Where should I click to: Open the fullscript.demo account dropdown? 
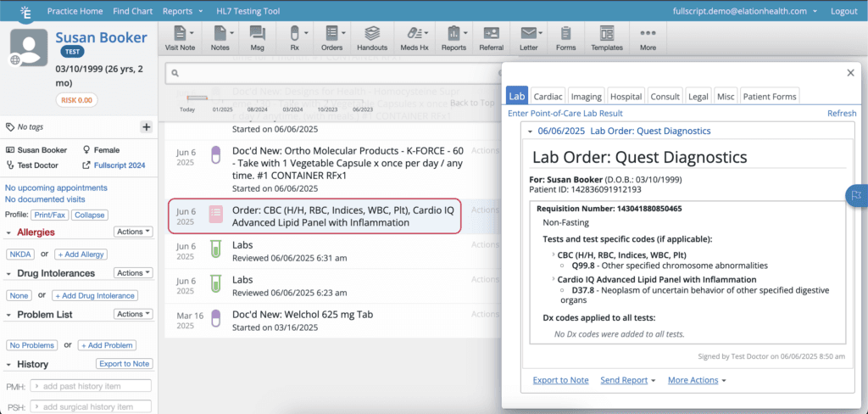(744, 11)
